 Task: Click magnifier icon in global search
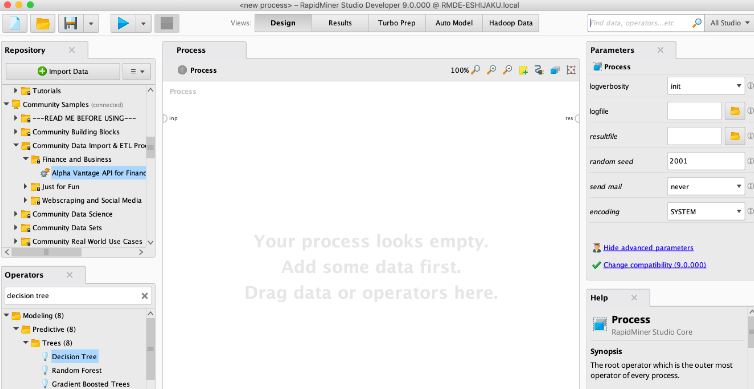(x=697, y=23)
